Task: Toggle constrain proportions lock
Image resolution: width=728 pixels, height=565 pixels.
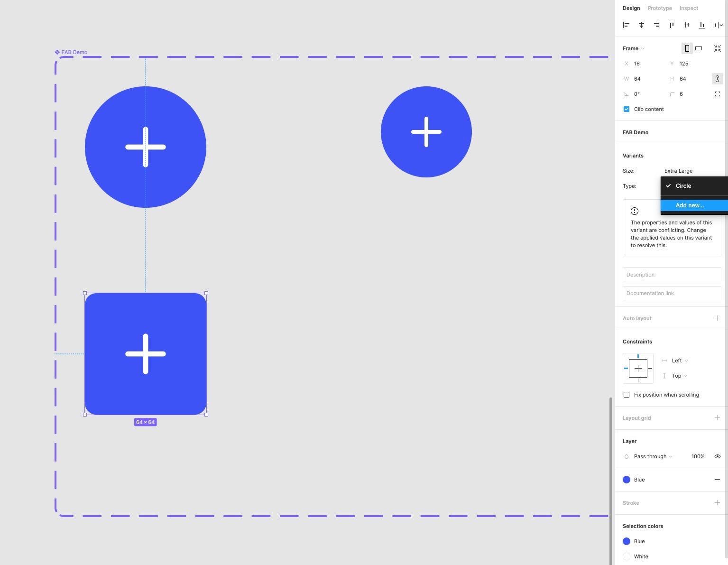Action: pyautogui.click(x=717, y=79)
